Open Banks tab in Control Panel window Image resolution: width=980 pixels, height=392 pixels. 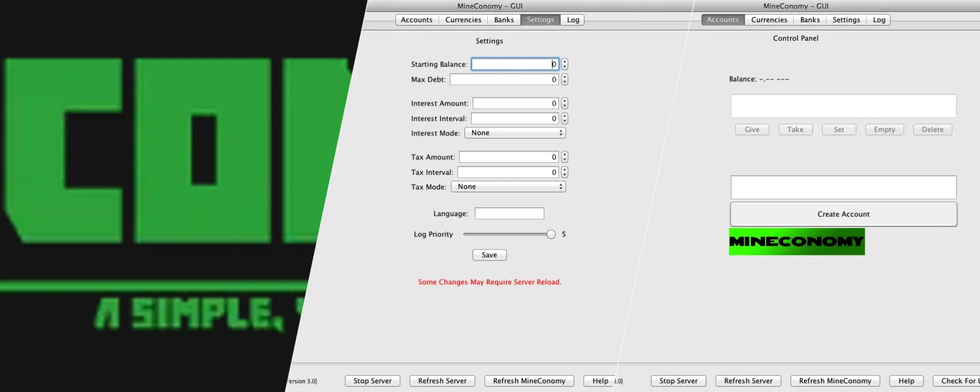[810, 20]
